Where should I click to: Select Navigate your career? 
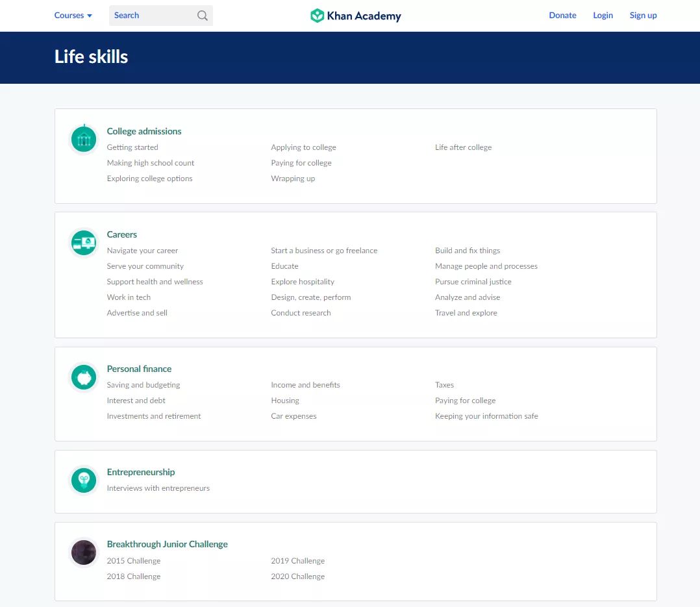pyautogui.click(x=142, y=251)
